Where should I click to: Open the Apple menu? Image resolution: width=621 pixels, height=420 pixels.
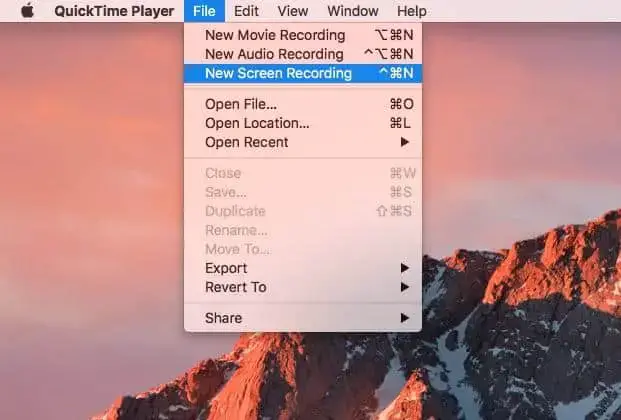point(27,11)
